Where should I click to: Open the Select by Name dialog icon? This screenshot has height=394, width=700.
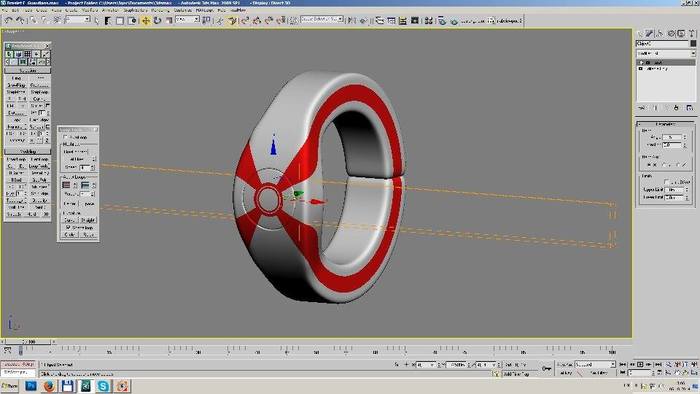(x=108, y=21)
